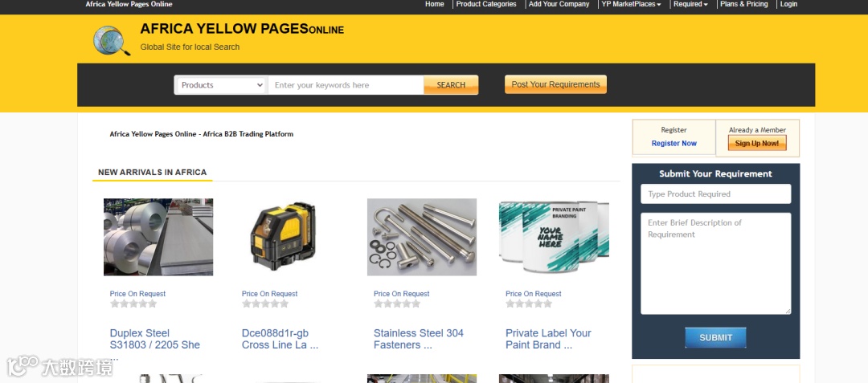Image resolution: width=868 pixels, height=383 pixels.
Task: Open the Product Categories menu item
Action: 486,4
